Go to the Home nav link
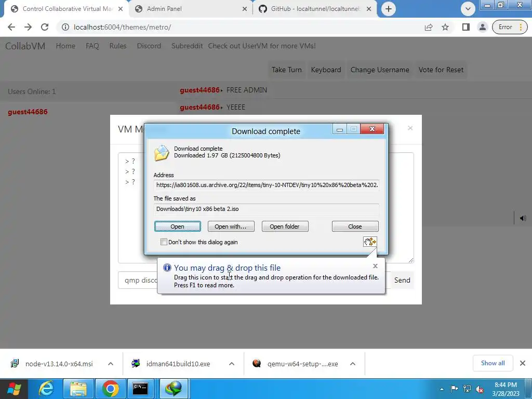Image resolution: width=532 pixels, height=399 pixels. [65, 46]
